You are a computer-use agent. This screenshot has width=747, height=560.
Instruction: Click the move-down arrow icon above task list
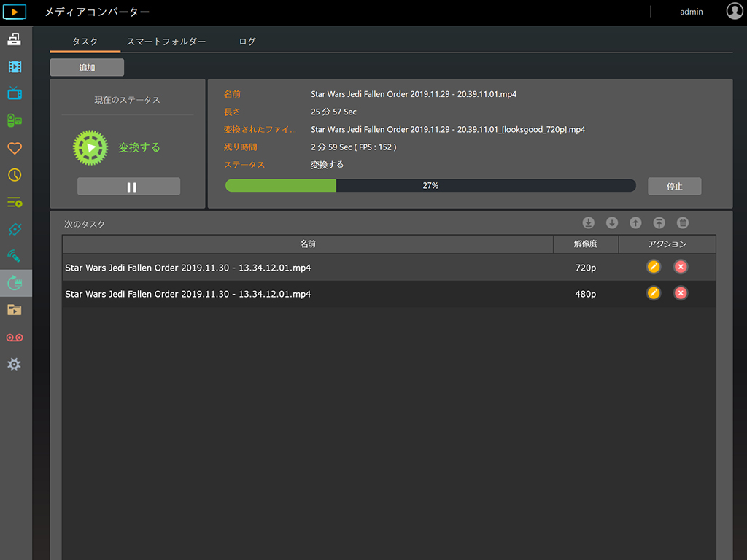click(x=612, y=222)
